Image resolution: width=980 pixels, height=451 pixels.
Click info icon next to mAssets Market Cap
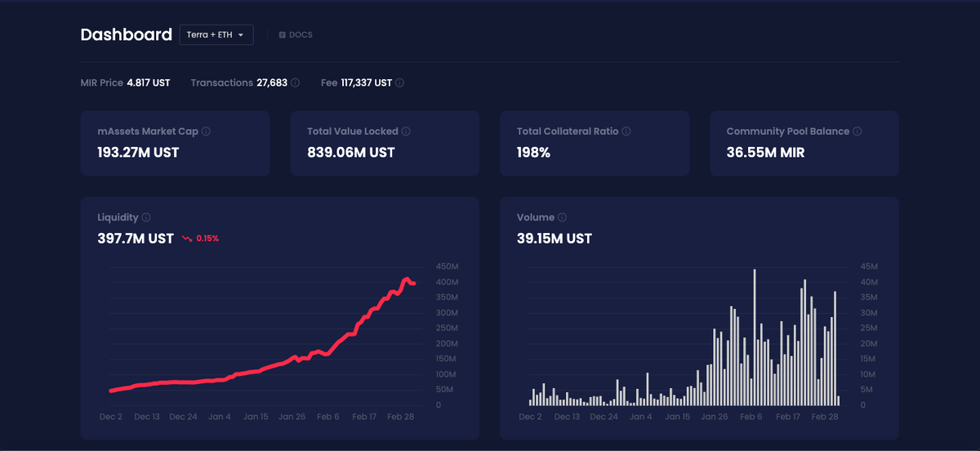click(x=206, y=131)
